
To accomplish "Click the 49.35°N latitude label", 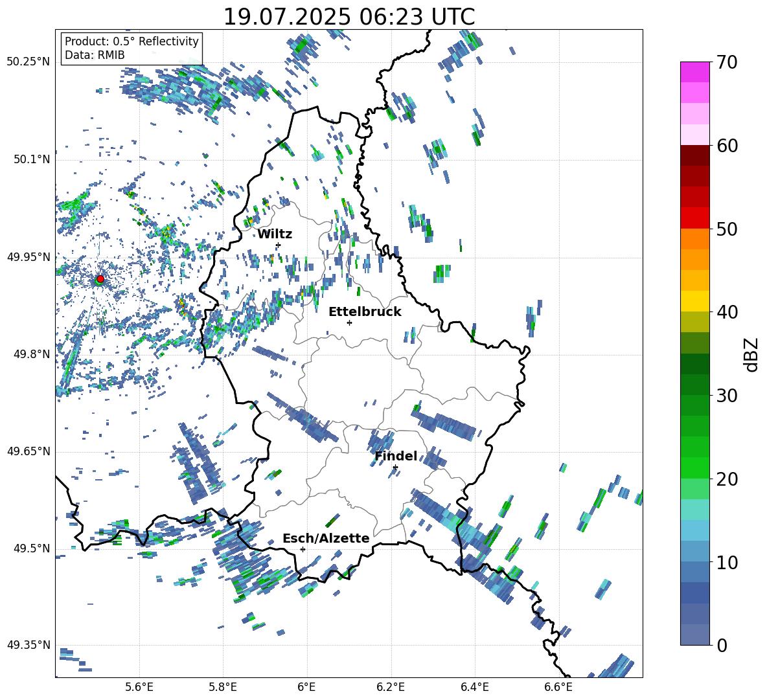I will tap(29, 645).
